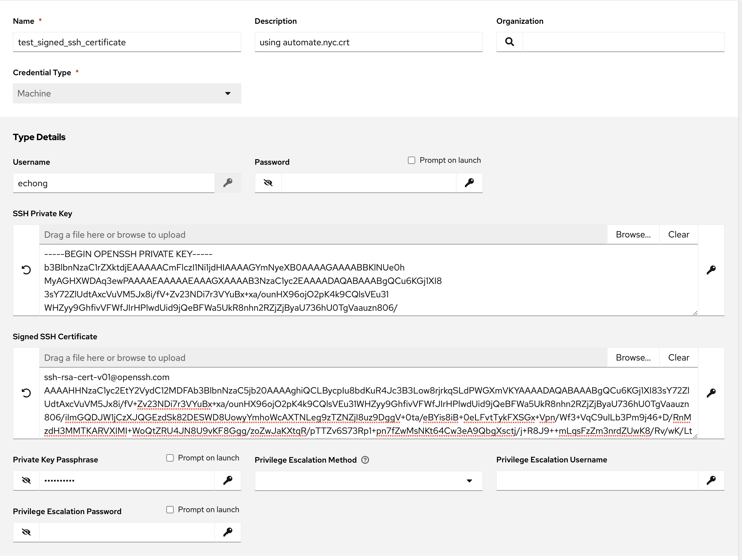Click Browse button for SSH Private Key
The image size is (742, 560).
tap(633, 234)
